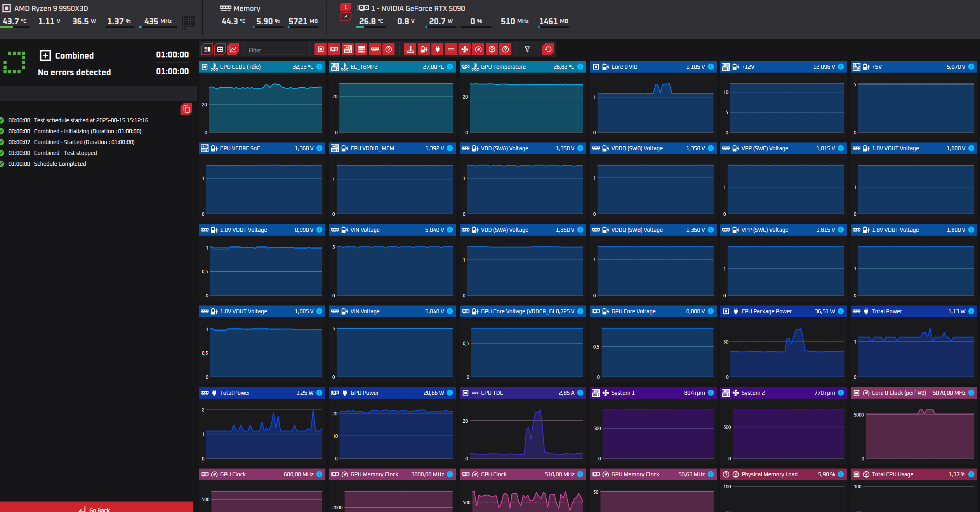
Task: Toggle the temperature sensor type filter
Action: click(410, 49)
